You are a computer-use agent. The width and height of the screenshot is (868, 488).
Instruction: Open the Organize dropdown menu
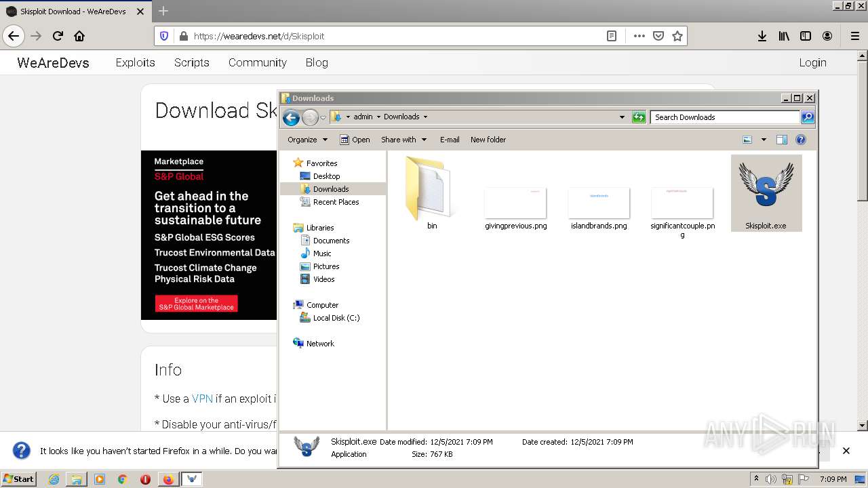pos(307,140)
